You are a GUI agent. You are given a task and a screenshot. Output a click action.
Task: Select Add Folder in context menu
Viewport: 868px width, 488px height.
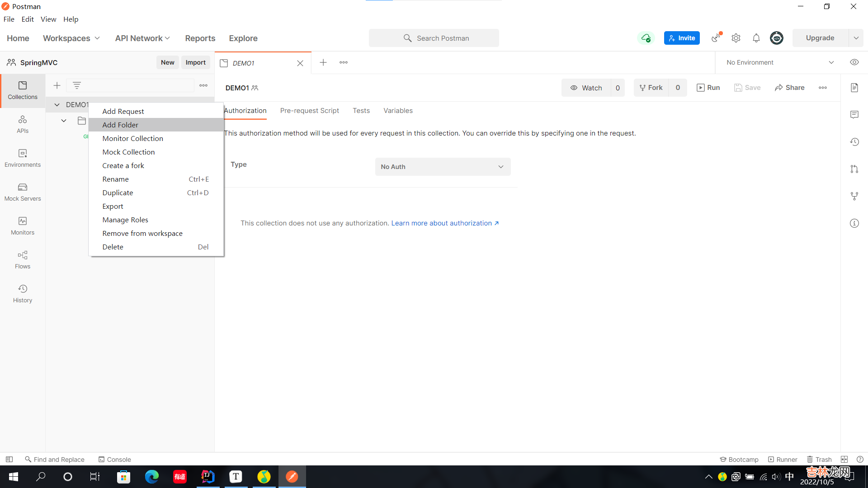coord(120,125)
